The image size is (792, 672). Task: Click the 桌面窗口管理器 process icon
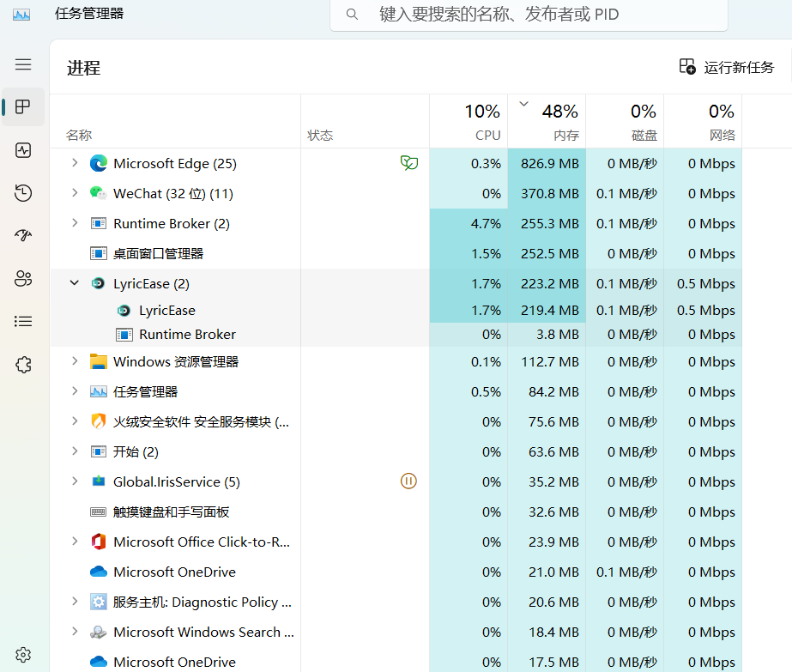click(x=99, y=253)
